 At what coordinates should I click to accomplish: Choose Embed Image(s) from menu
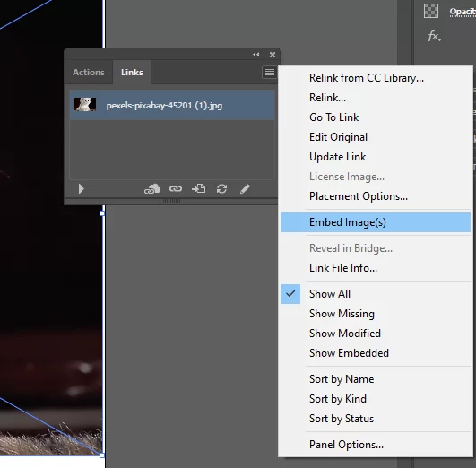click(x=376, y=222)
